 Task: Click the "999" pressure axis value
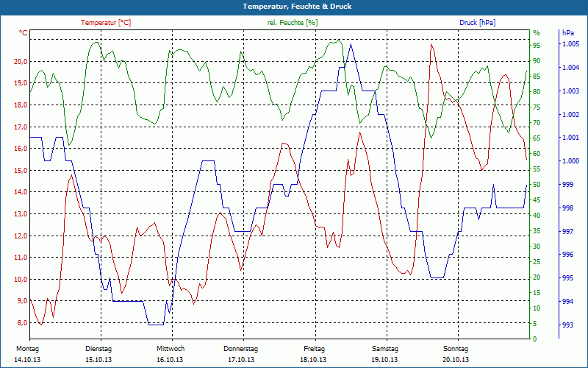click(x=568, y=185)
